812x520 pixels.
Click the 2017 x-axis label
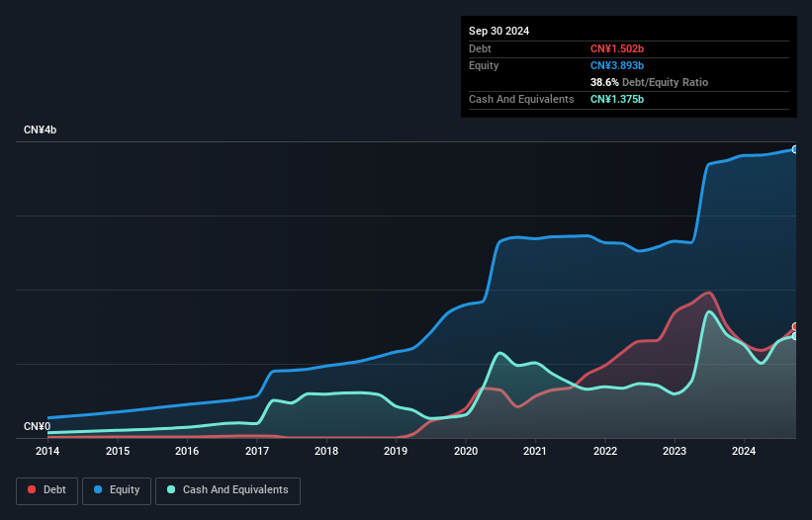coord(257,451)
